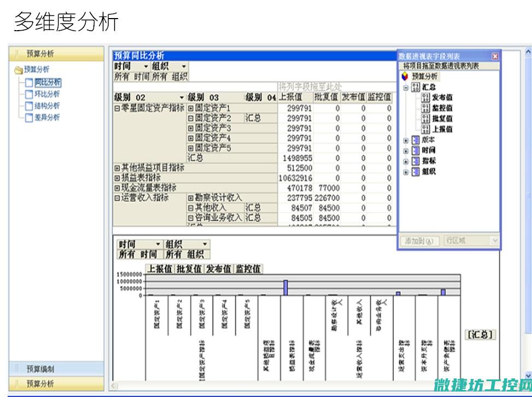The width and height of the screenshot is (532, 397).
Task: Click the 监控值 button above the chart
Action: [248, 269]
